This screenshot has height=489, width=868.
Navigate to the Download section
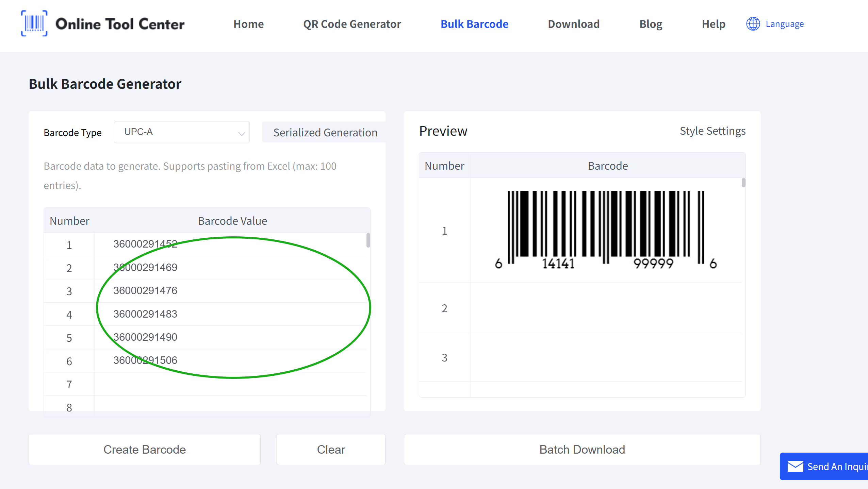(573, 24)
